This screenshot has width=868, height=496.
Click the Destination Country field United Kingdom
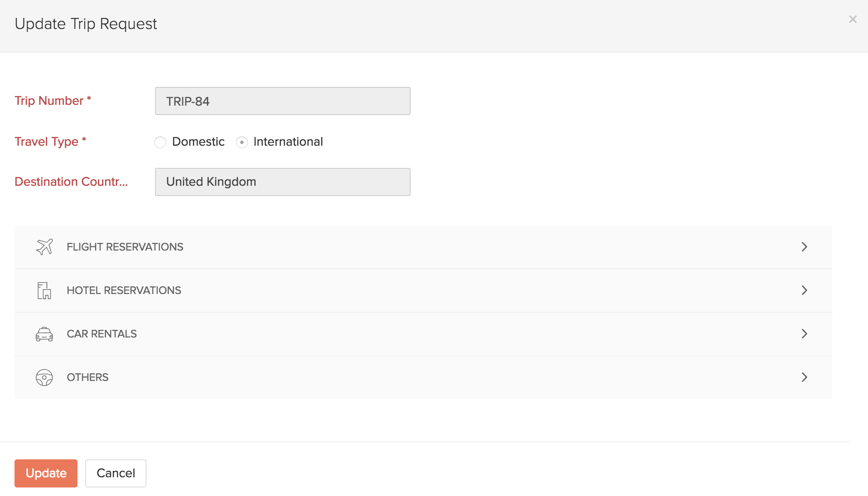coord(282,182)
